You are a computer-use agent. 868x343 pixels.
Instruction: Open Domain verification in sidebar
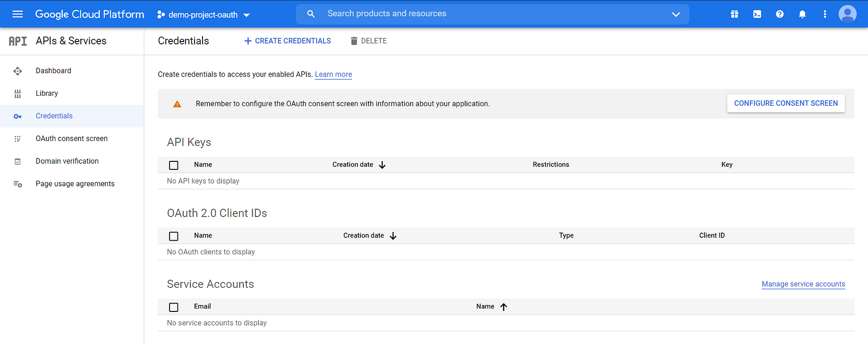[67, 161]
